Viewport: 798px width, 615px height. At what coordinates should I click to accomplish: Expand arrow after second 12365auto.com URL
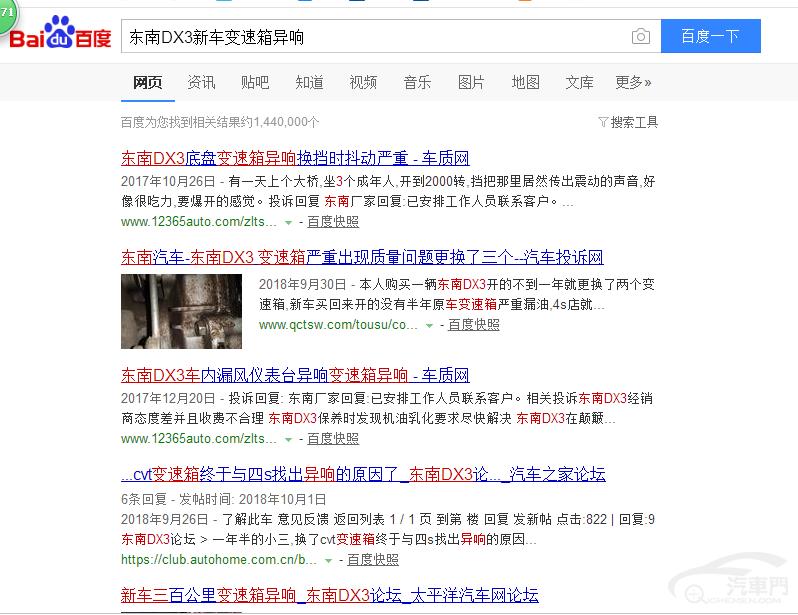coord(288,440)
